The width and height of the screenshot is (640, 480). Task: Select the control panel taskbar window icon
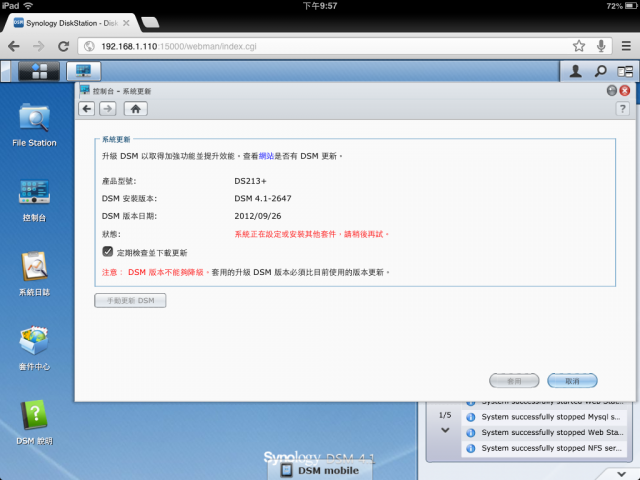coord(83,71)
